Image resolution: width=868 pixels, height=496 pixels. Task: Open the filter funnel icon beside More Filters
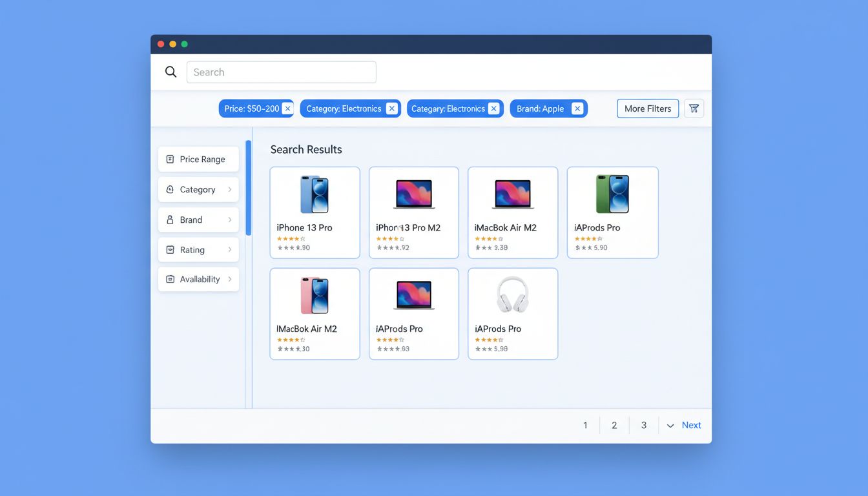(x=694, y=108)
